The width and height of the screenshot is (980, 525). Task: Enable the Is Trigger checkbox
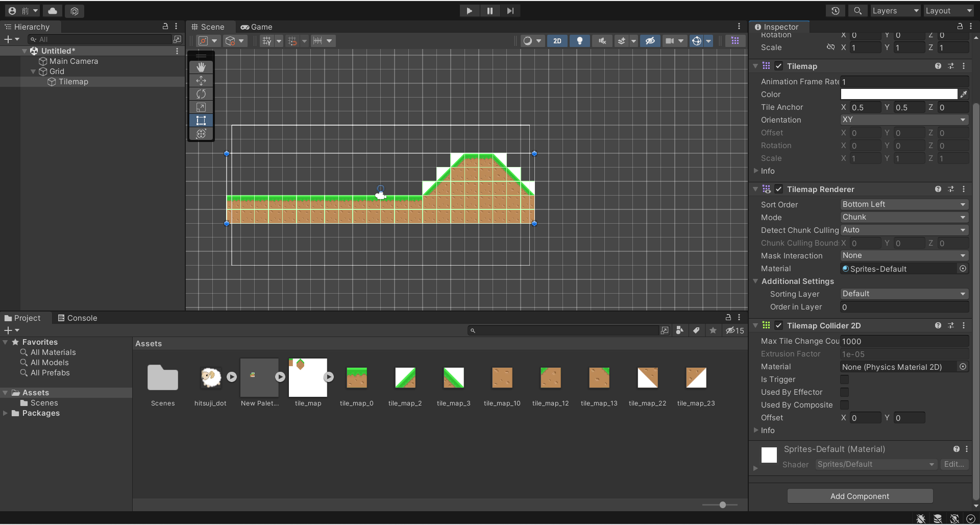tap(845, 379)
